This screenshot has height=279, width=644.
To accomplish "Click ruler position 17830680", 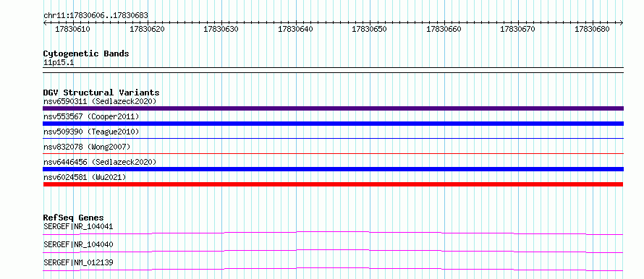I will [592, 29].
